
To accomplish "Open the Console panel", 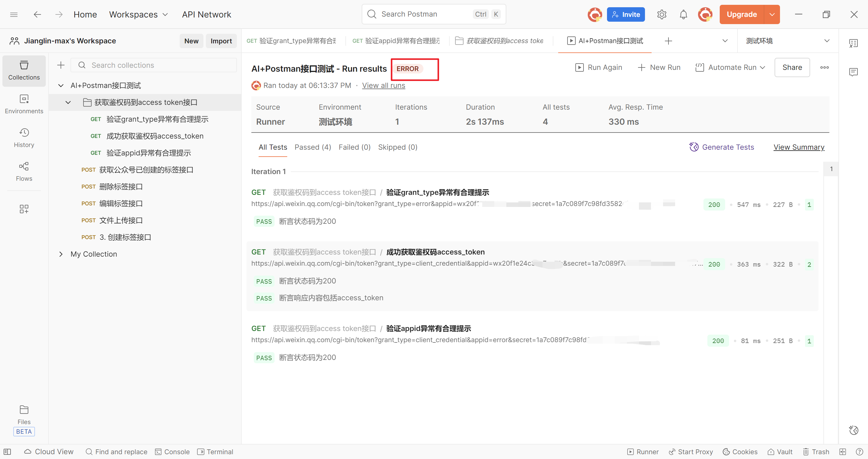I will click(172, 451).
